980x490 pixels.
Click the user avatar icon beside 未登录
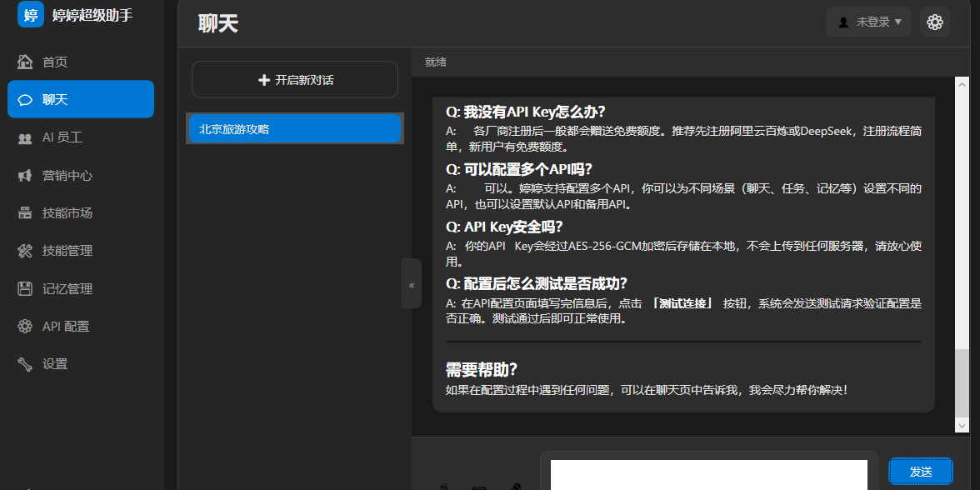[x=843, y=22]
